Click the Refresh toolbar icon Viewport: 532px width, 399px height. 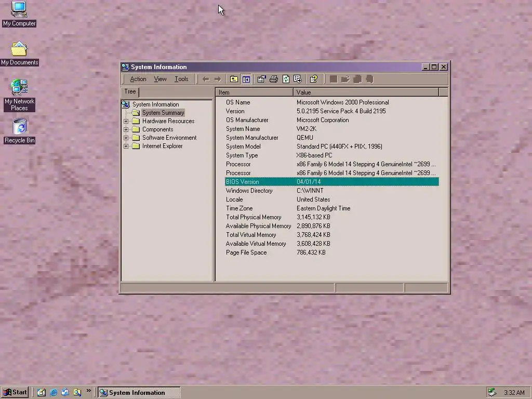(x=286, y=79)
